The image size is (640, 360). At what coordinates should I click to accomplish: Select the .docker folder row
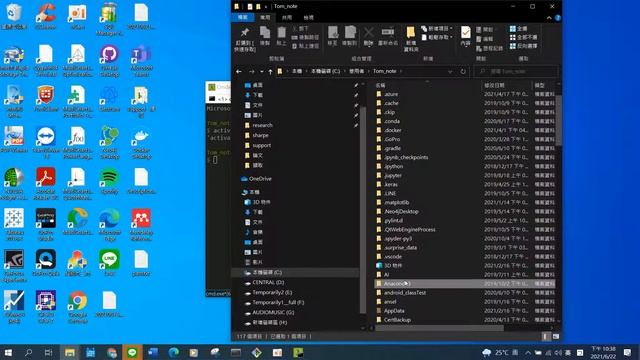(464, 130)
